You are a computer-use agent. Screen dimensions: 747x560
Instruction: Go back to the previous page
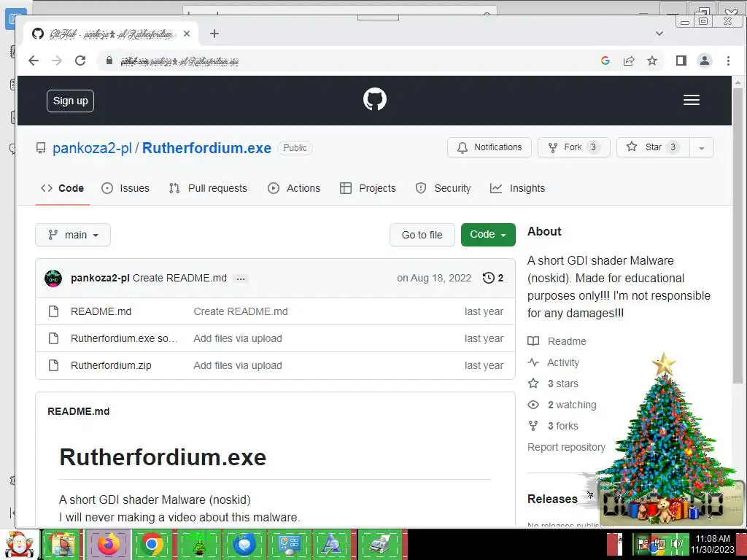tap(34, 61)
